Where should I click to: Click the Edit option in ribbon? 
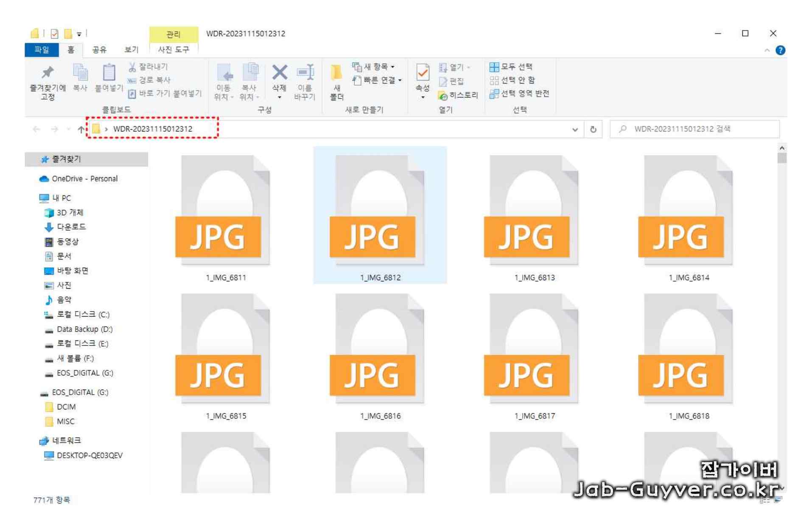coord(452,81)
